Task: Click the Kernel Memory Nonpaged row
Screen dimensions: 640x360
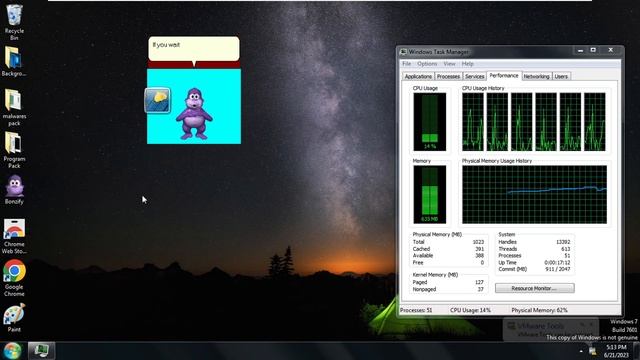Action: [448, 289]
